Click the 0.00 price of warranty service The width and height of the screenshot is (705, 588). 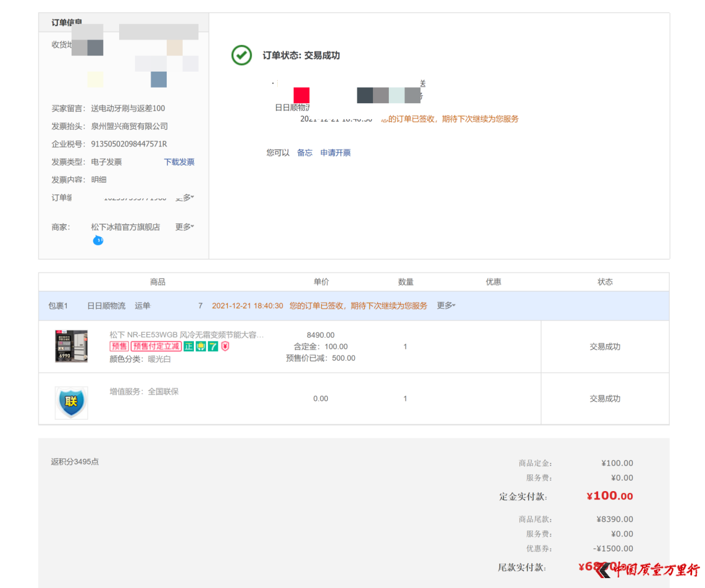tap(320, 398)
